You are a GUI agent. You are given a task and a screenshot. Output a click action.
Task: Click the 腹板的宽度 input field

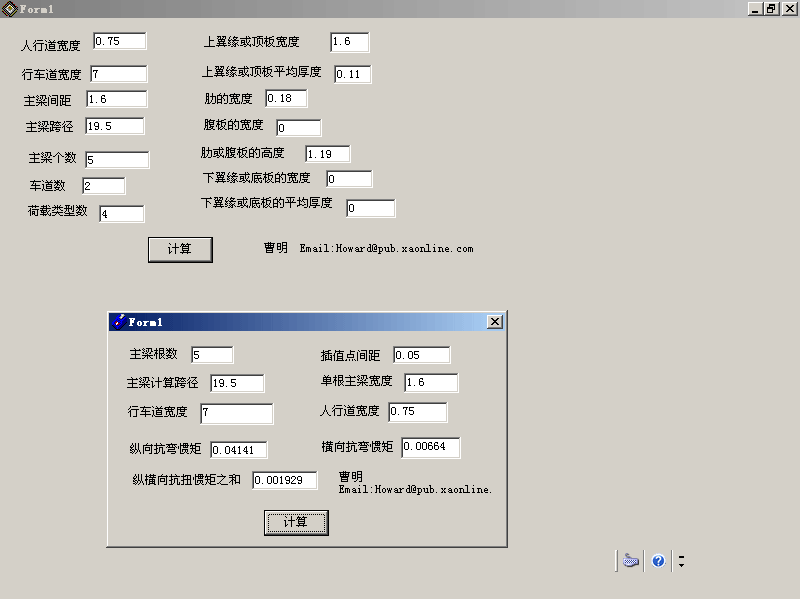pos(298,128)
